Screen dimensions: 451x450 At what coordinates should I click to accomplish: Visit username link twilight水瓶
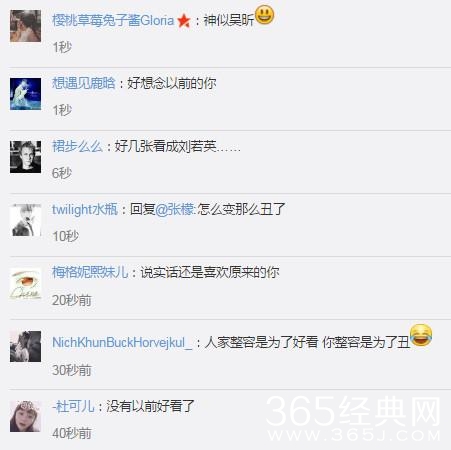(85, 209)
